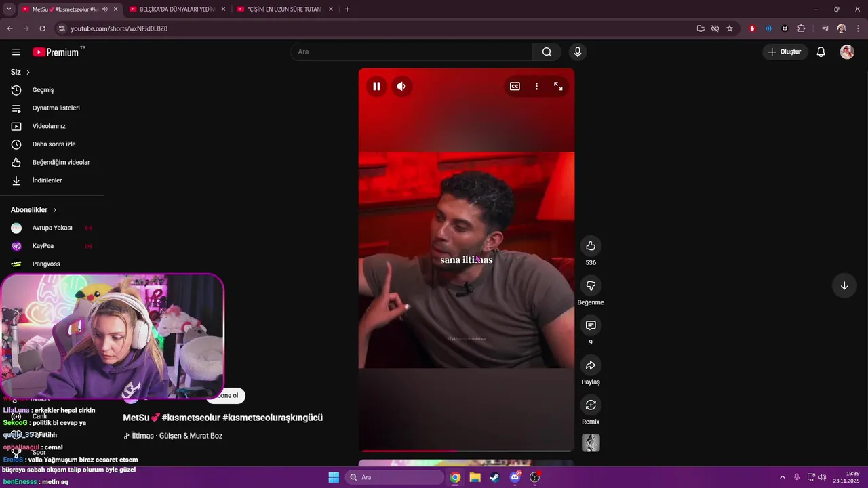
Task: Focus the YouTube Ara search field
Action: pos(412,52)
